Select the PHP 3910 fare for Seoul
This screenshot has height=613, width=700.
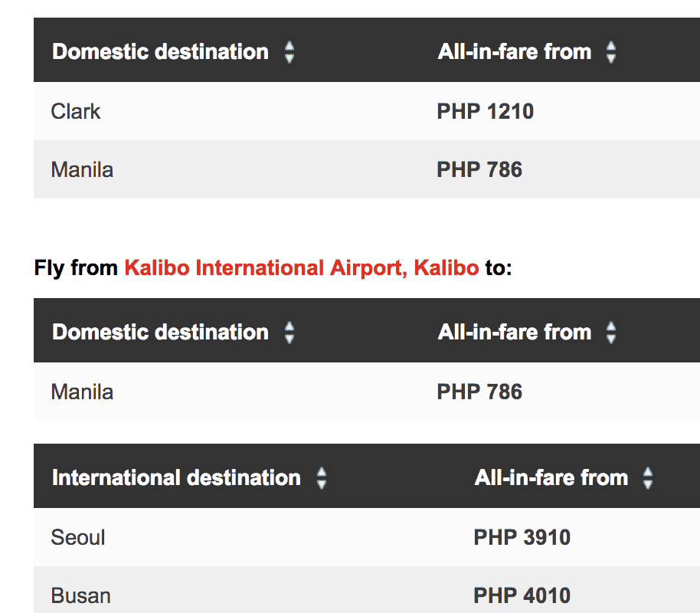522,538
